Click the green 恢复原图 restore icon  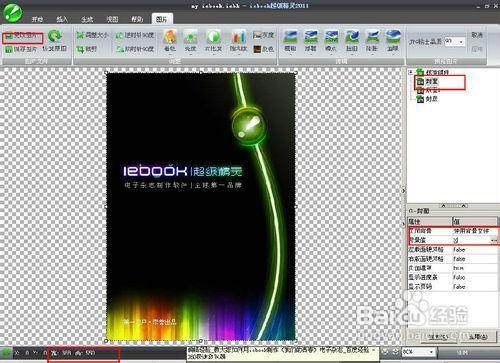point(54,36)
